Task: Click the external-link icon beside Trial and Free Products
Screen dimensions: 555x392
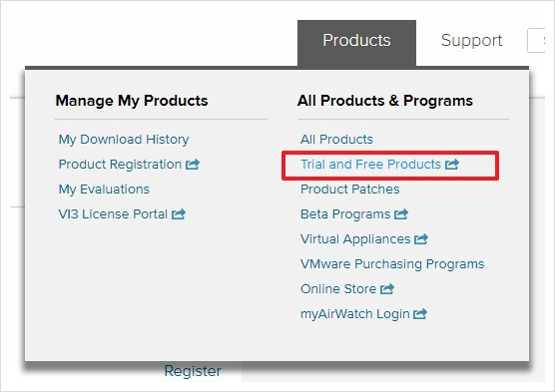Action: [452, 165]
